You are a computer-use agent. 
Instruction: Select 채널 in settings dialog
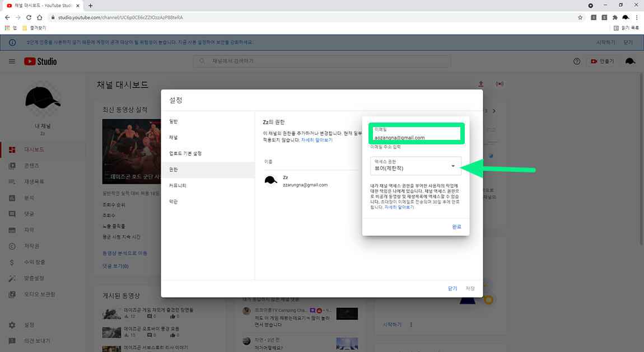tap(208, 138)
